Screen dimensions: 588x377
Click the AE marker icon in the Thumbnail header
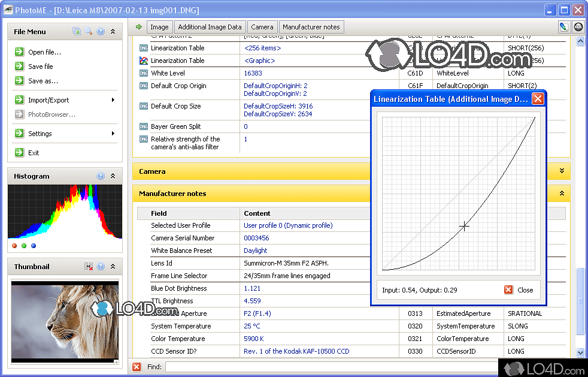point(89,266)
